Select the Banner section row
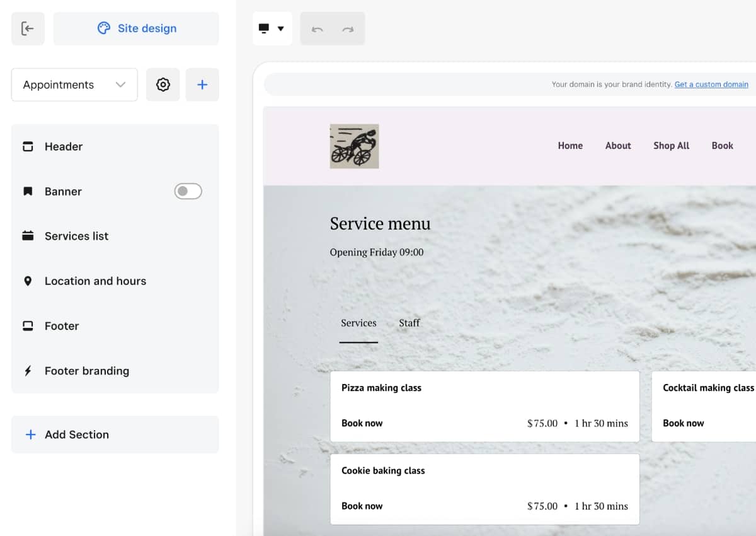Viewport: 756px width, 536px height. pos(115,191)
